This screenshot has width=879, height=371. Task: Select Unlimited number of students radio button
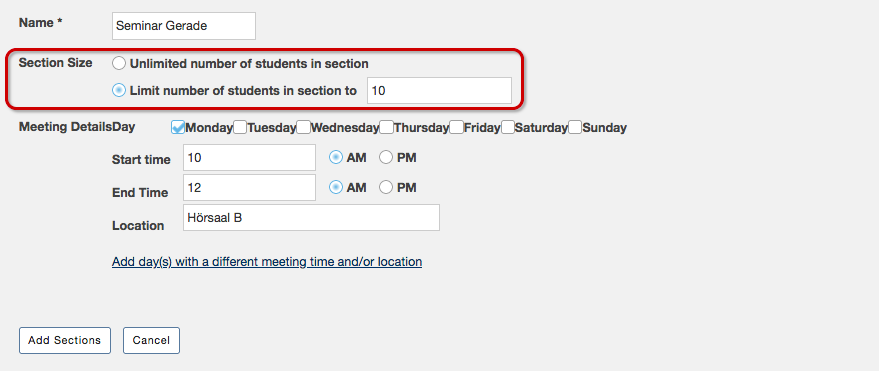pos(119,63)
